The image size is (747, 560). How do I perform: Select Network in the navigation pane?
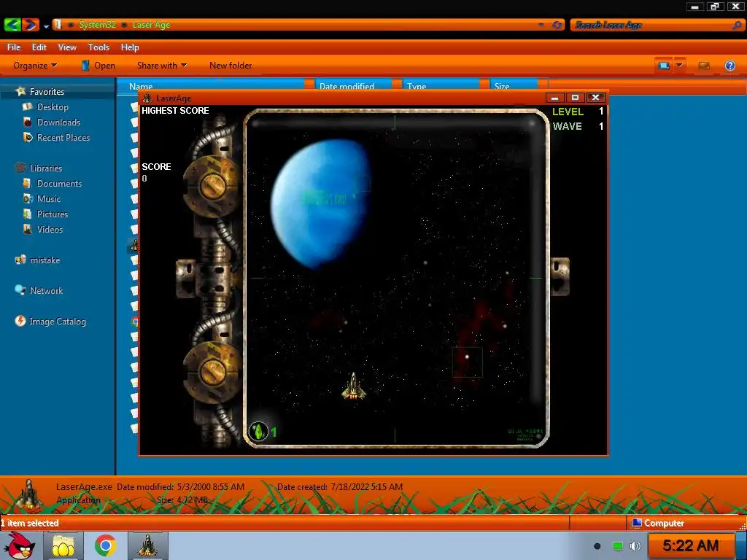click(46, 290)
